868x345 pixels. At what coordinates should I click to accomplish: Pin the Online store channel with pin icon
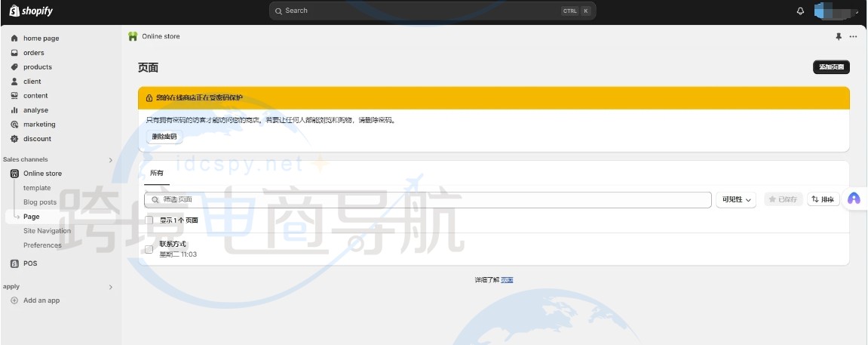coord(838,36)
